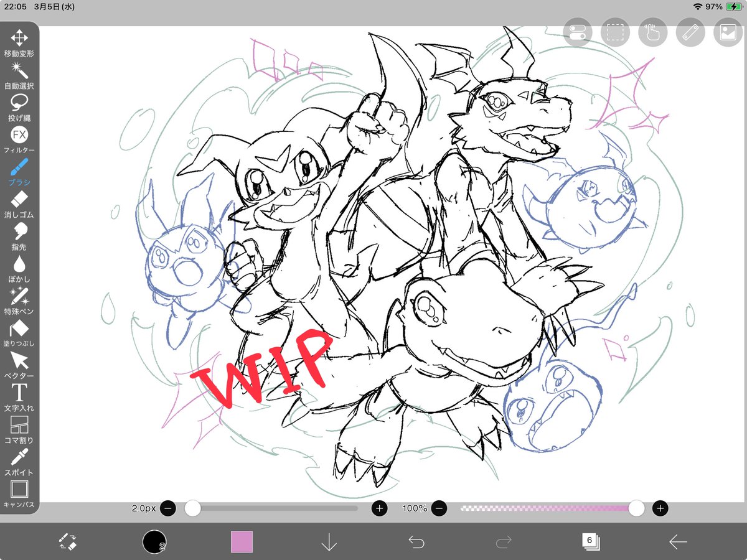Select the 自動選択 magic wand tool
The image size is (747, 560).
click(x=19, y=75)
